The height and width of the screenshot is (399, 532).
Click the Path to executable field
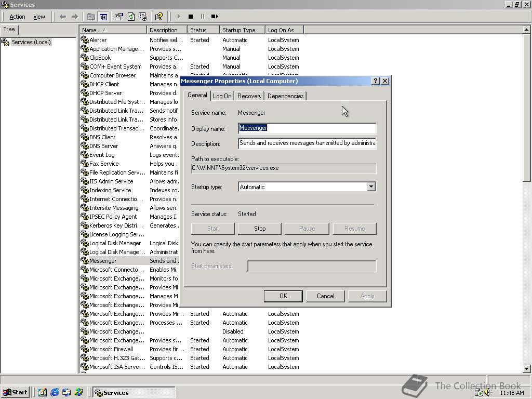[x=284, y=168]
